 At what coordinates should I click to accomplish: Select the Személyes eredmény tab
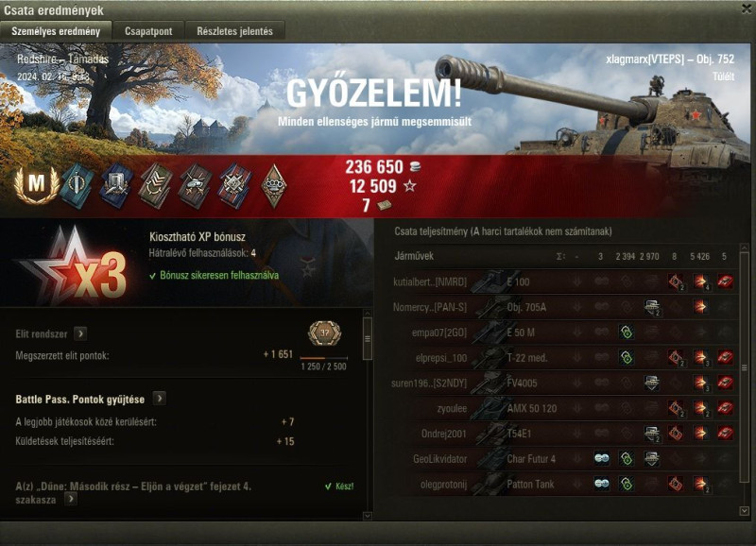56,31
